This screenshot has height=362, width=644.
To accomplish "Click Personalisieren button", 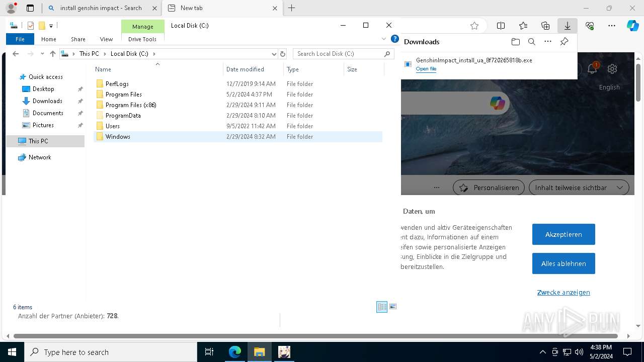I will click(x=489, y=188).
